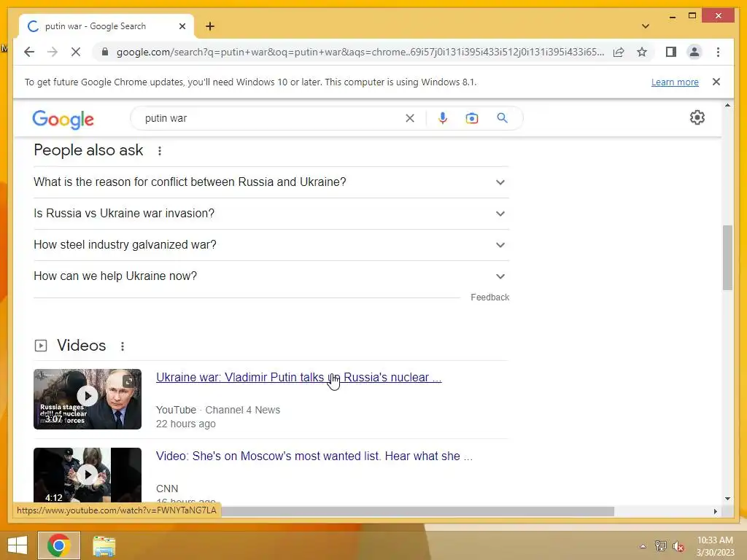Viewport: 747px width, 560px height.
Task: Expand How can we help Ukraine now
Action: (x=271, y=276)
